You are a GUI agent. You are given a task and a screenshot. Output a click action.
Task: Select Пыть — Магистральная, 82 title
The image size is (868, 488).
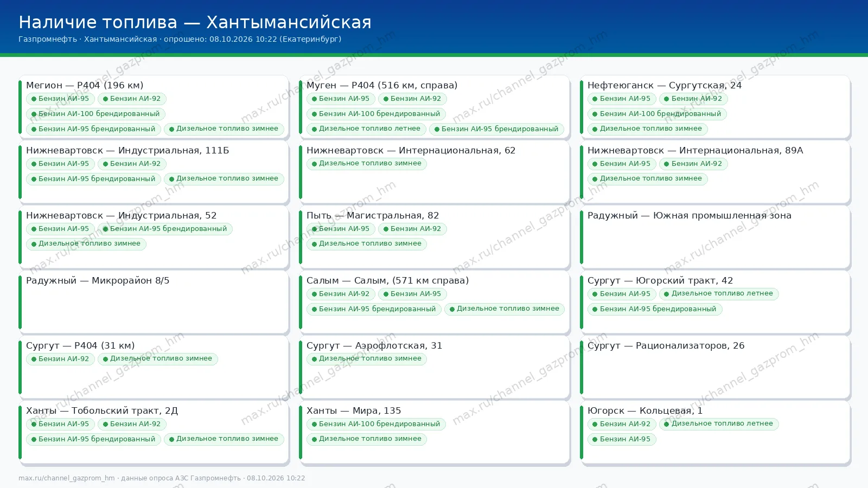(373, 215)
